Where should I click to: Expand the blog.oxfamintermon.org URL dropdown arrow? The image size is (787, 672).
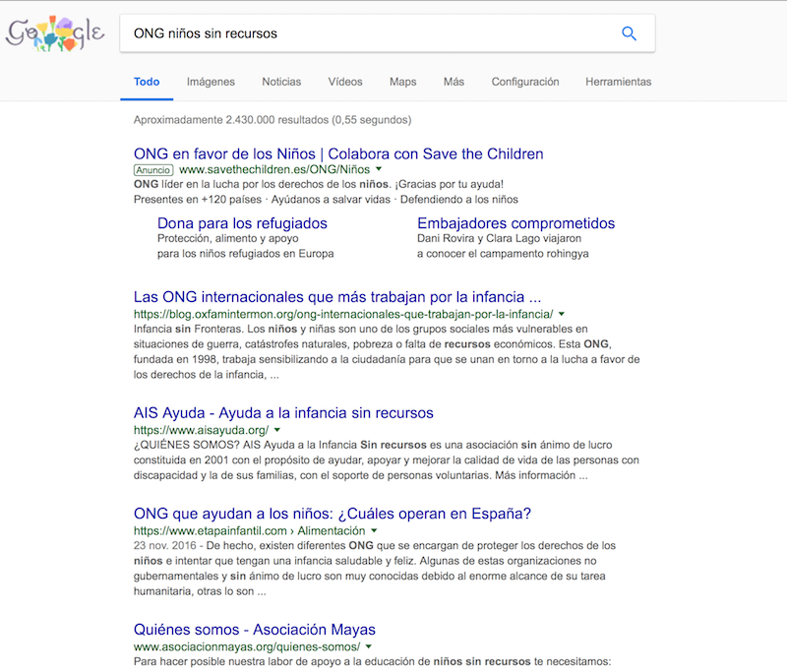562,314
